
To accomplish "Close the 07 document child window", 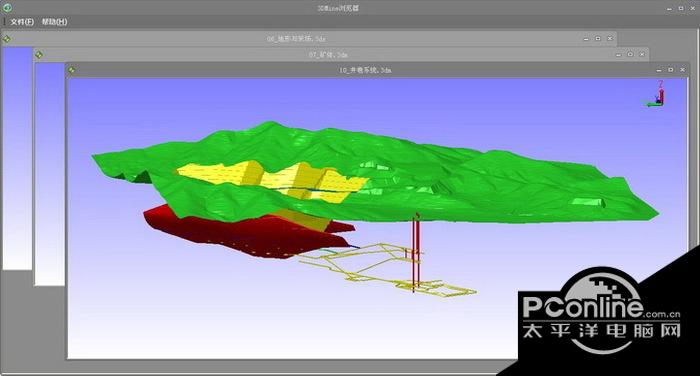I will click(642, 54).
